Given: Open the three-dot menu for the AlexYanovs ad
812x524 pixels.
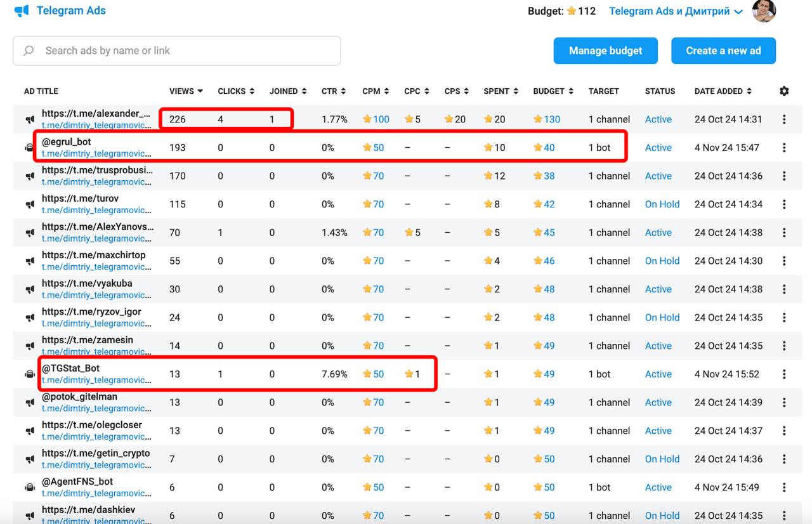Looking at the screenshot, I should pos(784,233).
